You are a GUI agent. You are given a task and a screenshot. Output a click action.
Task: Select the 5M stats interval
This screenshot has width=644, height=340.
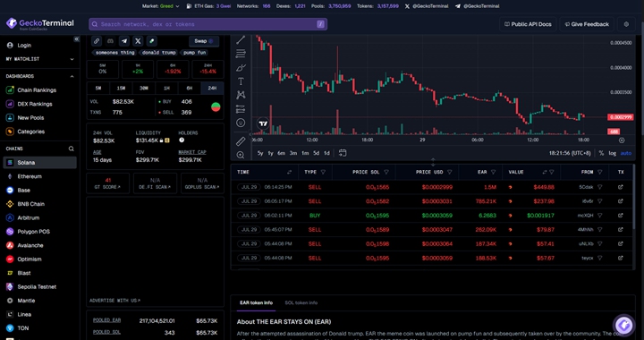point(98,89)
